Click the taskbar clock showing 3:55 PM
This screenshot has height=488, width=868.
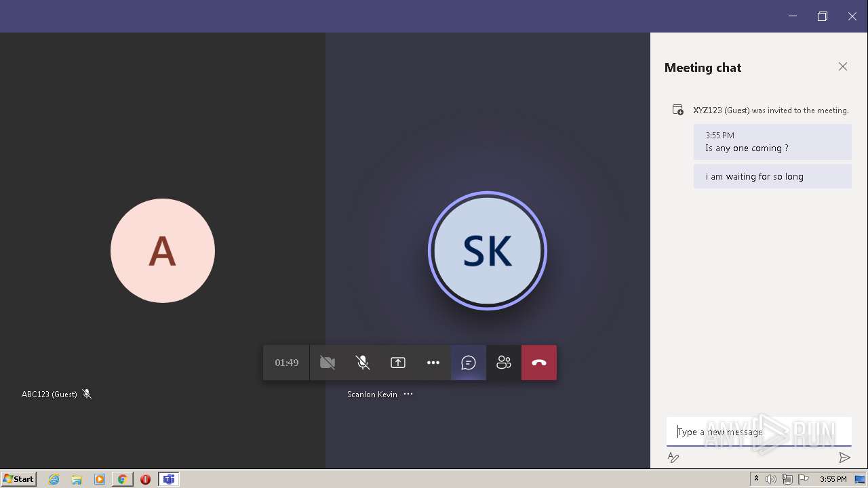[x=833, y=479]
